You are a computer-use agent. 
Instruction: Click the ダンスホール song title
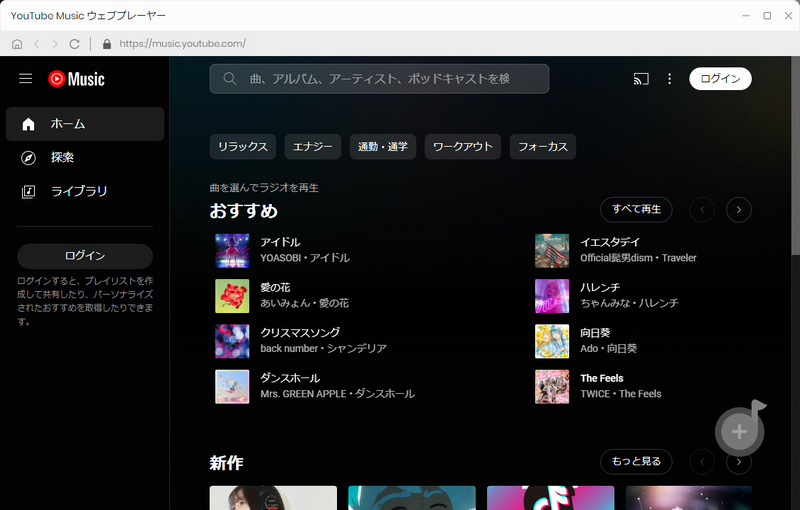coord(290,378)
